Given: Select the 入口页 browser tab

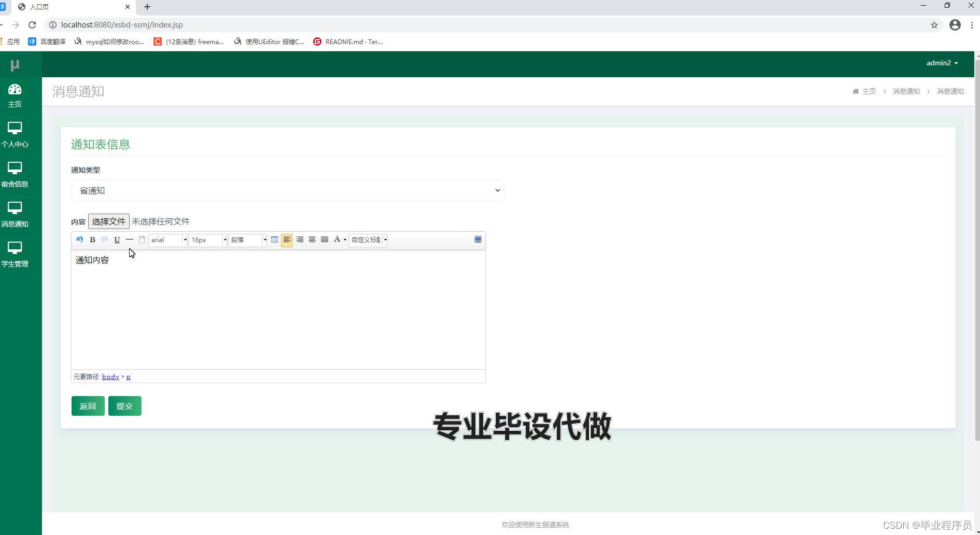Looking at the screenshot, I should (x=73, y=7).
